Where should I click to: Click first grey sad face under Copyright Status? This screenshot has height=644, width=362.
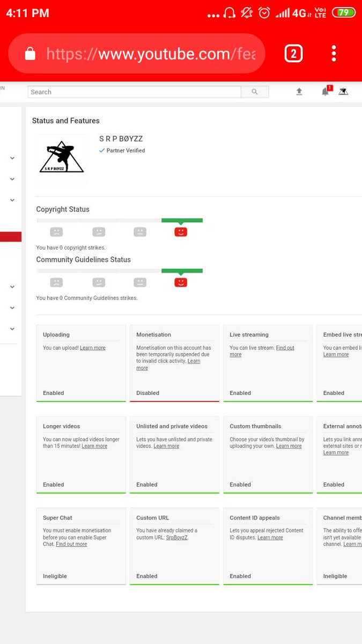(x=56, y=232)
